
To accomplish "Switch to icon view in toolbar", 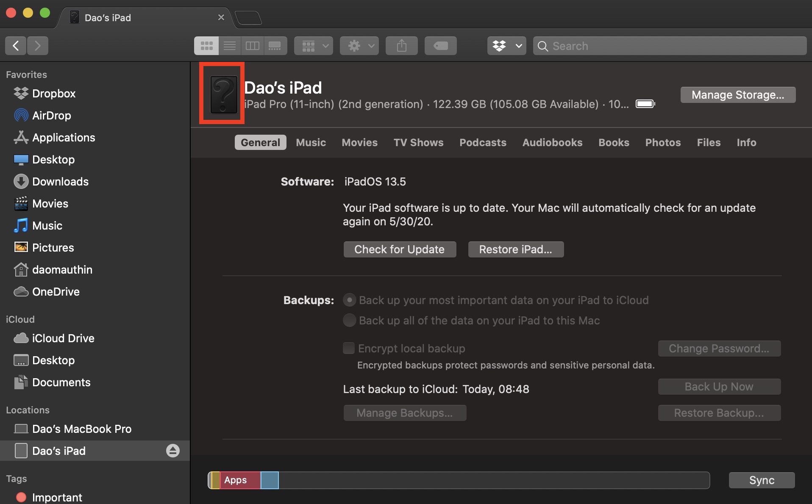I will click(206, 46).
